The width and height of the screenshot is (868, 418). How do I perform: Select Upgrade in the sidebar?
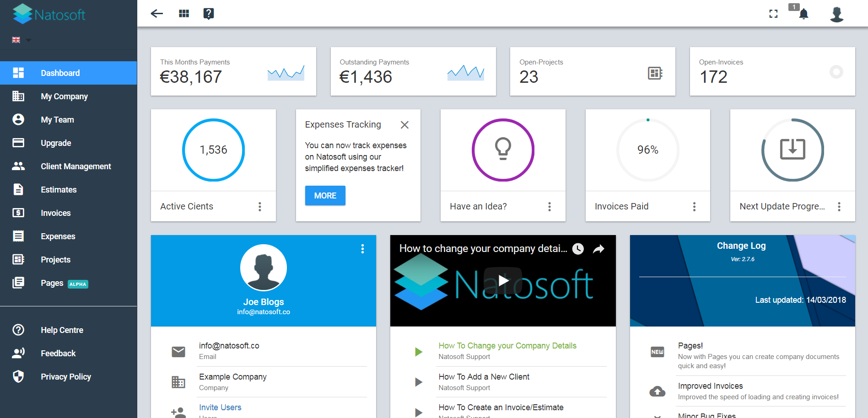coord(69,143)
